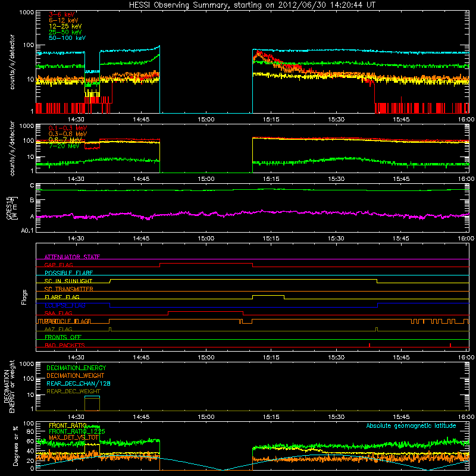The width and height of the screenshot is (476, 476).
Task: Click the REAR_DEC_CHAN/128 legend label
Action: coord(79,383)
